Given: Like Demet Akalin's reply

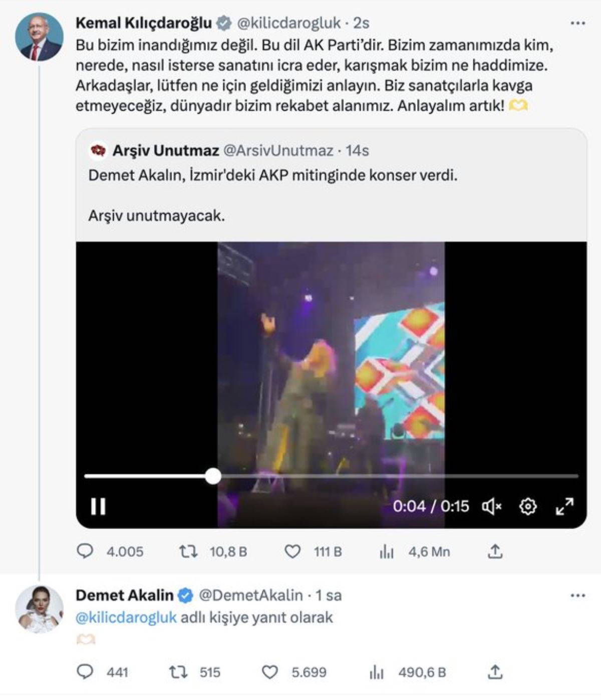Looking at the screenshot, I should tap(270, 672).
